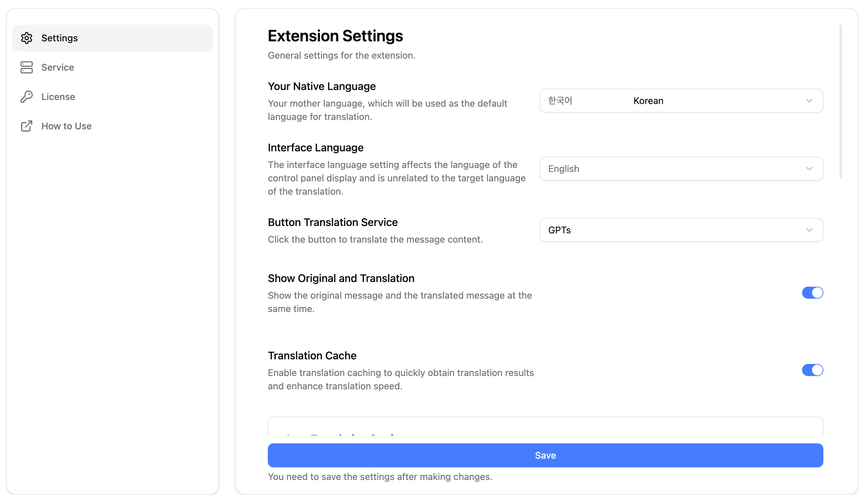868x504 pixels.
Task: Expand the chevron on the English selector
Action: coord(809,169)
